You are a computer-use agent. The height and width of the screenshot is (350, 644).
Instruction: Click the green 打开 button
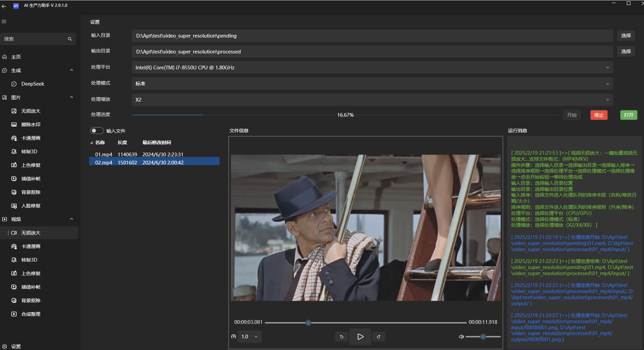pos(629,115)
